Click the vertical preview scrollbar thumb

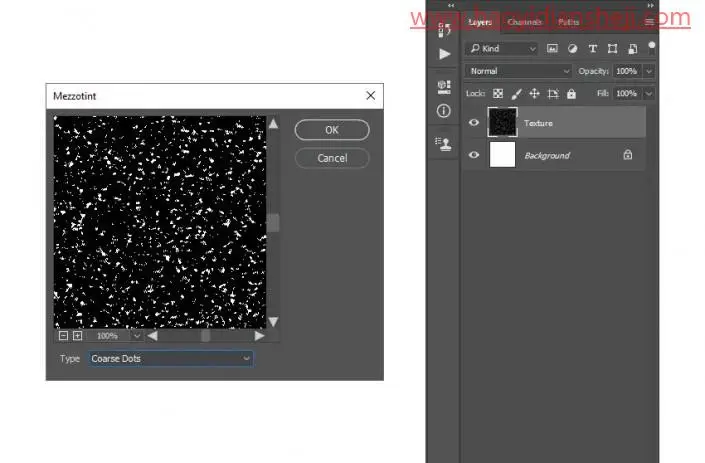(x=273, y=223)
